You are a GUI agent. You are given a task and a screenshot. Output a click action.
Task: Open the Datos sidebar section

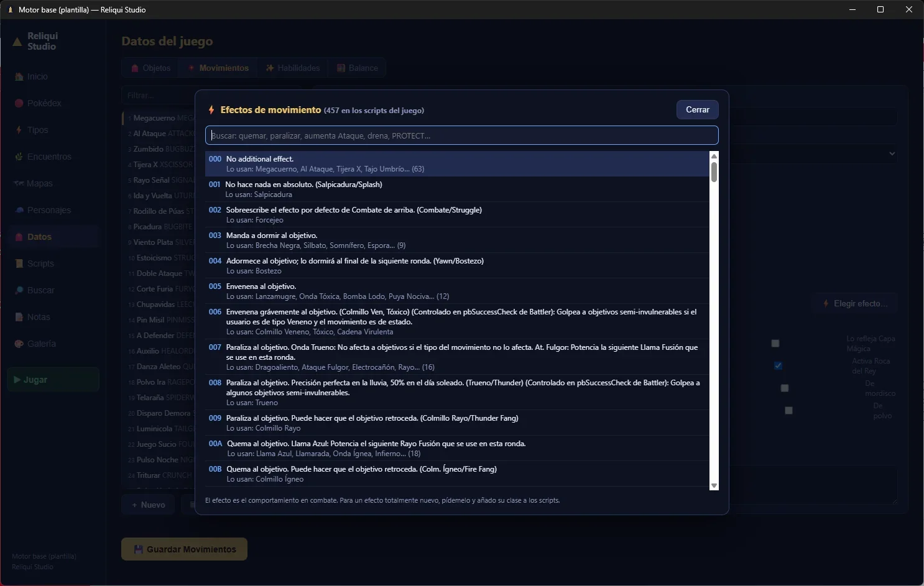pos(53,237)
